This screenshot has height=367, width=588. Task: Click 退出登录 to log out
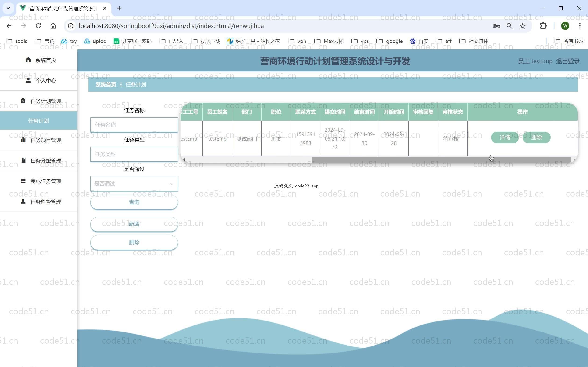tap(568, 61)
